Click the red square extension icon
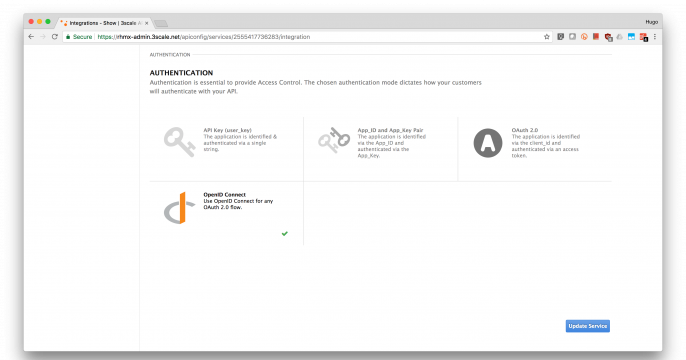The image size is (686, 360). (596, 36)
